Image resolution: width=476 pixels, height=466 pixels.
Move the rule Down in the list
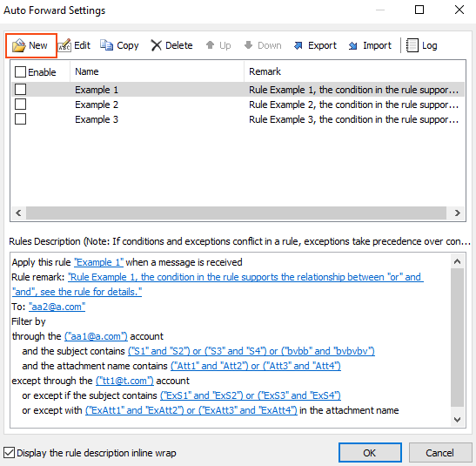pos(263,45)
